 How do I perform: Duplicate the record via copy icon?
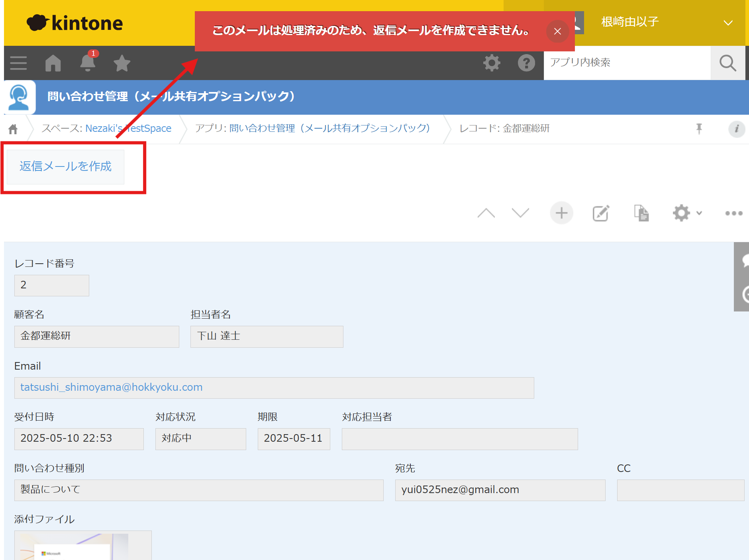tap(641, 213)
